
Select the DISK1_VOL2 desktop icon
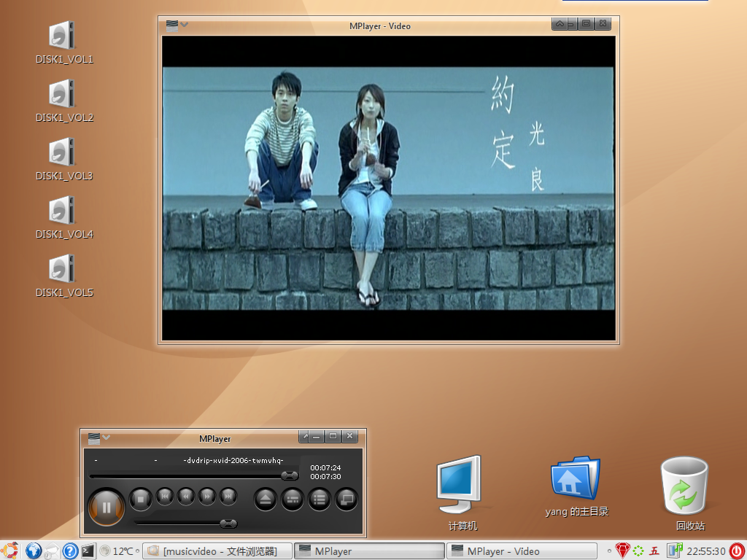point(64,101)
